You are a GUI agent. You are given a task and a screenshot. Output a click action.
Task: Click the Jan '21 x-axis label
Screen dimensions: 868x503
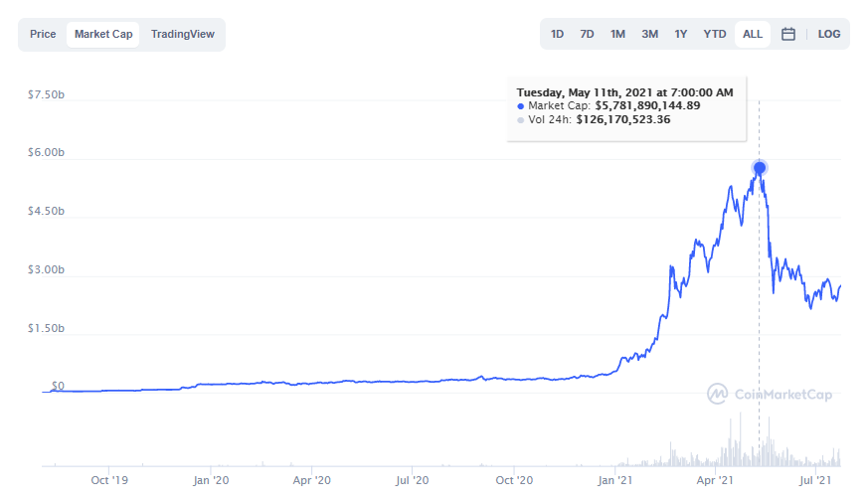(x=615, y=480)
